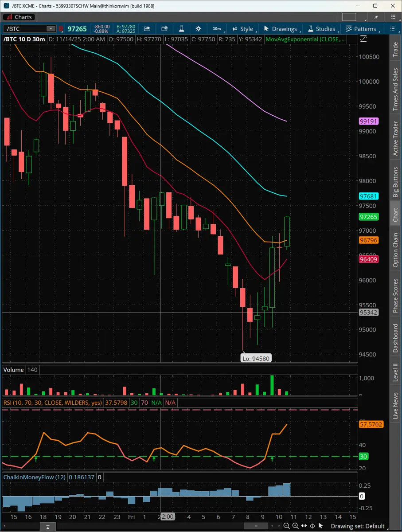Click the Lo: 94580 low marker
The height and width of the screenshot is (532, 402).
pos(256,358)
